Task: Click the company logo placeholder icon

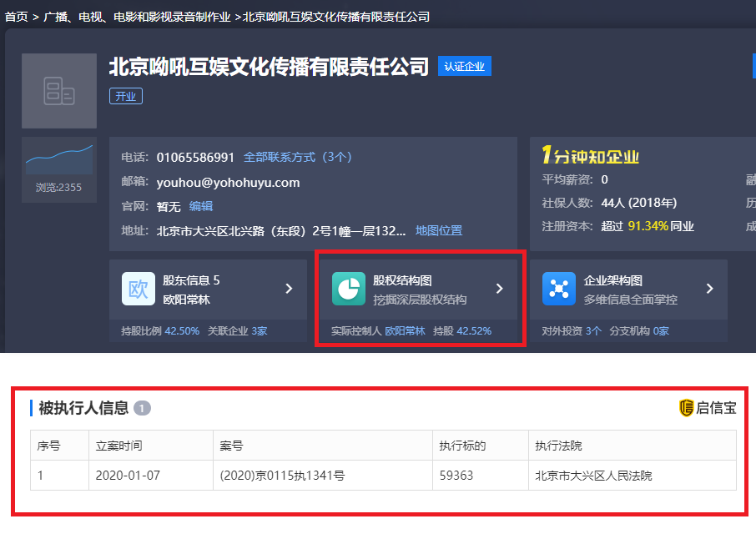Action: click(x=58, y=91)
